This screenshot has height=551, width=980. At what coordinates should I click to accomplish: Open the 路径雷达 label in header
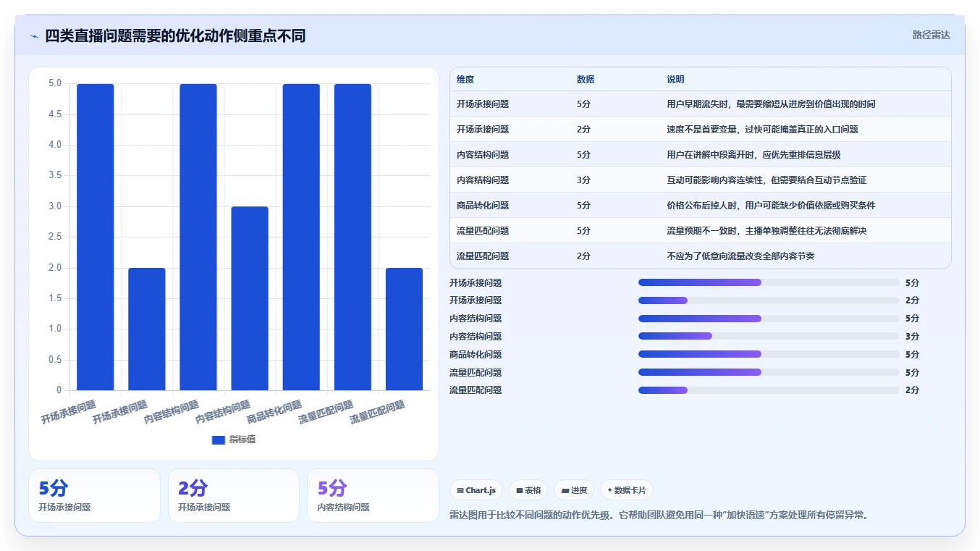tap(931, 35)
